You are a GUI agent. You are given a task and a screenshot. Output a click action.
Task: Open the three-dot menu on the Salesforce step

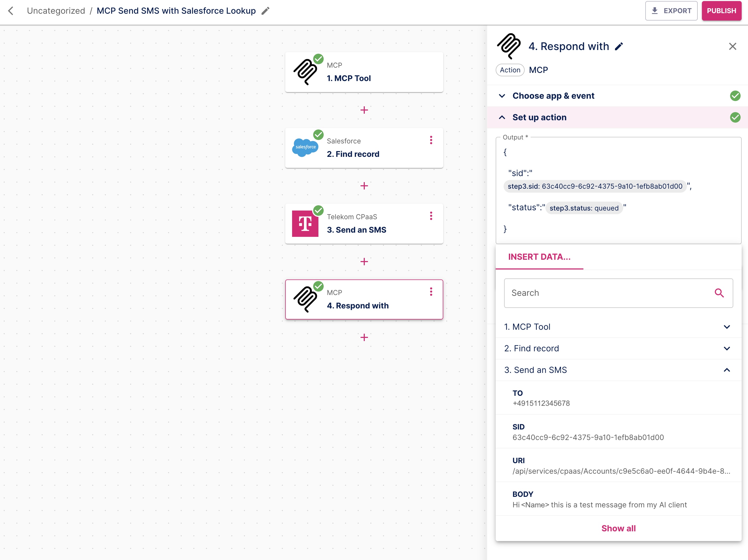tap(431, 140)
